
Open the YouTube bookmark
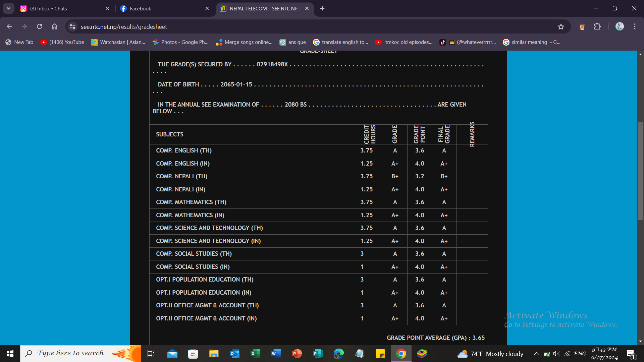point(62,42)
